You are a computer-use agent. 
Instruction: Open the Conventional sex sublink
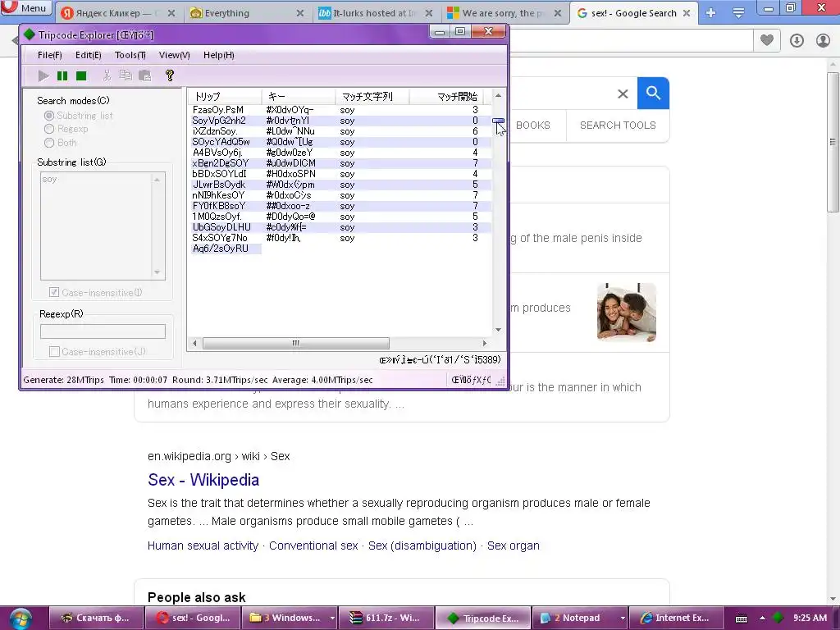[313, 546]
